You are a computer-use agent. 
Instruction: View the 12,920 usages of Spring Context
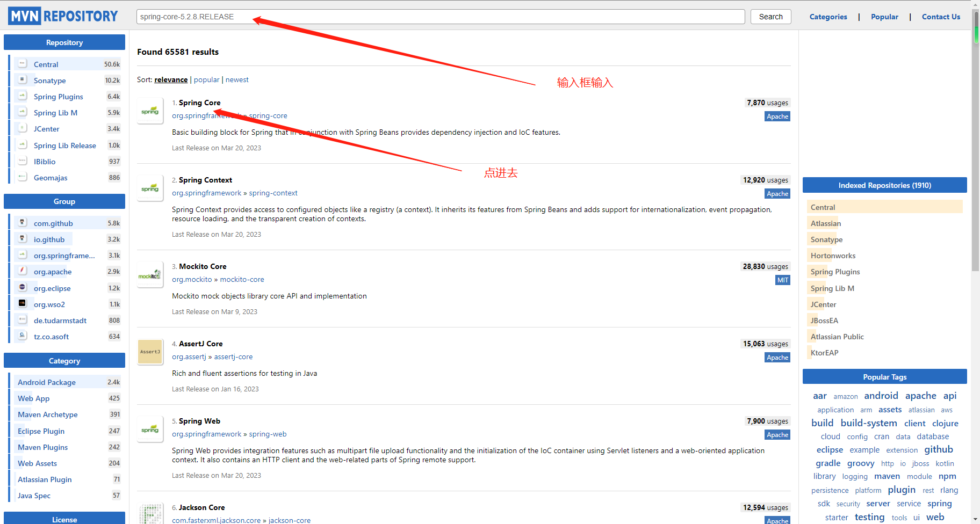[765, 180]
